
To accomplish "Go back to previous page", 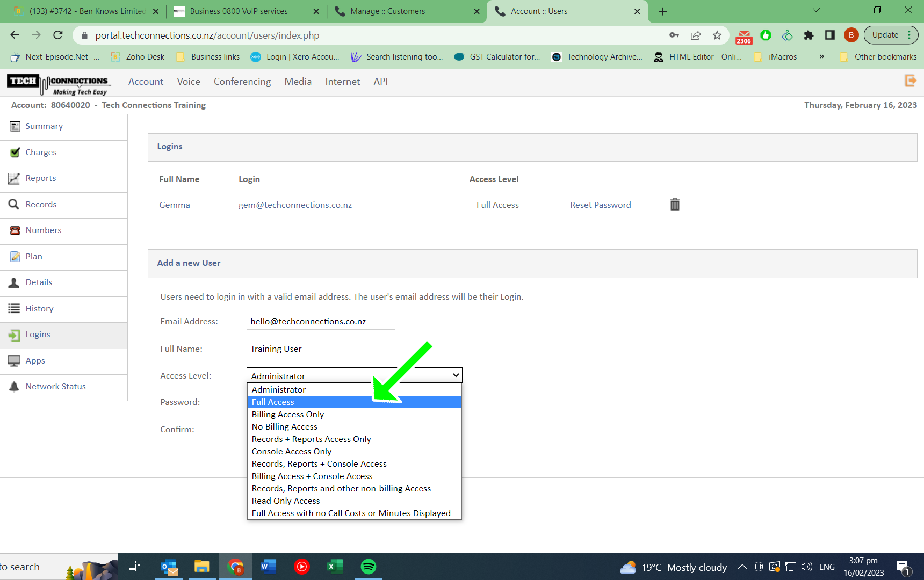I will point(15,35).
